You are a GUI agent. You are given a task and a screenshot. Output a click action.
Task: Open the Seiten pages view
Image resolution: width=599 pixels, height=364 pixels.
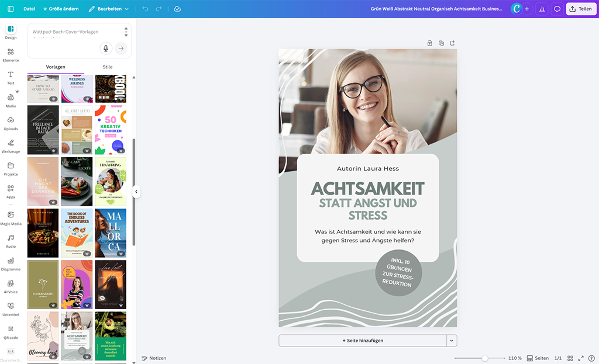pyautogui.click(x=538, y=358)
